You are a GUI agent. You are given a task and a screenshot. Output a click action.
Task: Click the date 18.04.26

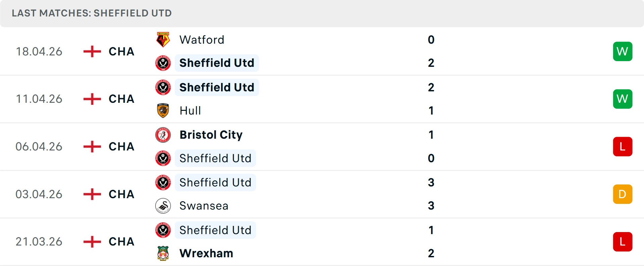[x=39, y=51]
